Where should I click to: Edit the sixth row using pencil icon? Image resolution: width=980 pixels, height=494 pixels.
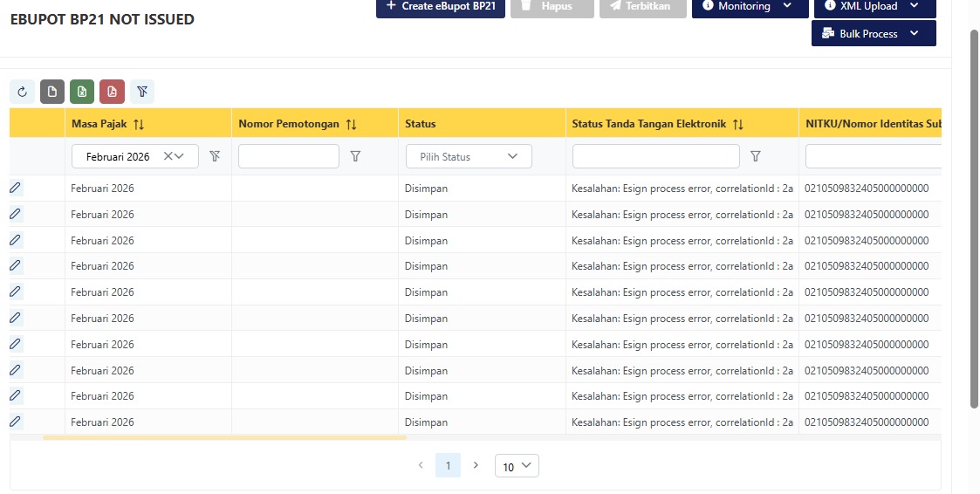(16, 319)
